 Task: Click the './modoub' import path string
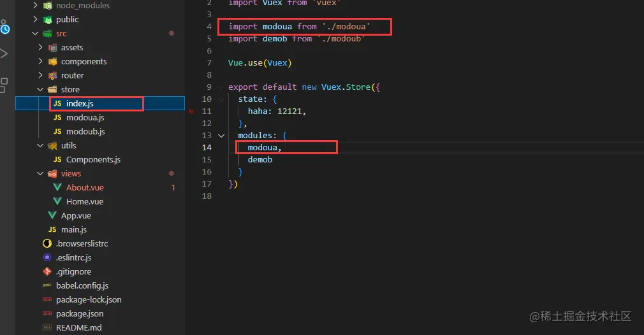[341, 39]
